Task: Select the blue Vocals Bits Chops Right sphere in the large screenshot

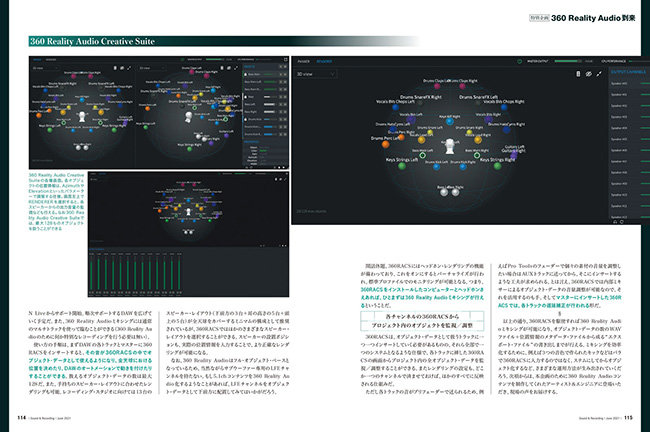Action: point(505,108)
